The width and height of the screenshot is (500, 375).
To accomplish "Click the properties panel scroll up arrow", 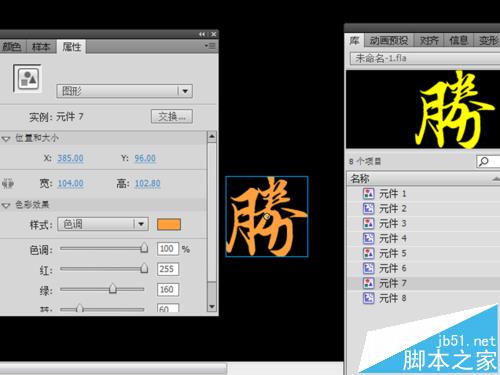I will coord(212,136).
